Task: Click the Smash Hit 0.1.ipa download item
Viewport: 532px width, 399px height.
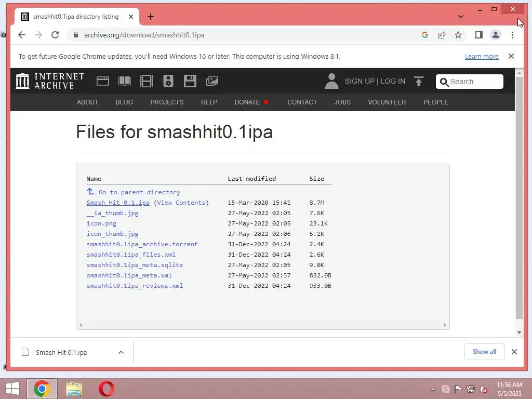Action: coord(61,353)
